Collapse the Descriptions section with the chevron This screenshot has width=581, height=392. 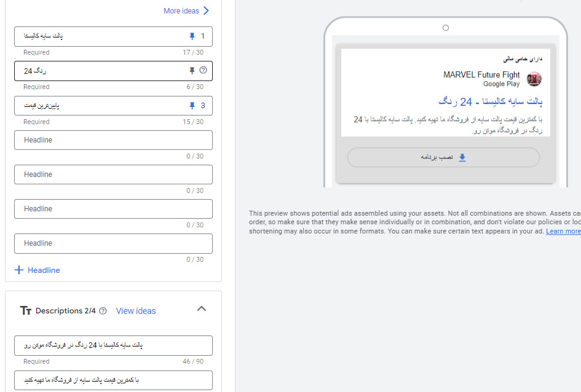click(202, 308)
